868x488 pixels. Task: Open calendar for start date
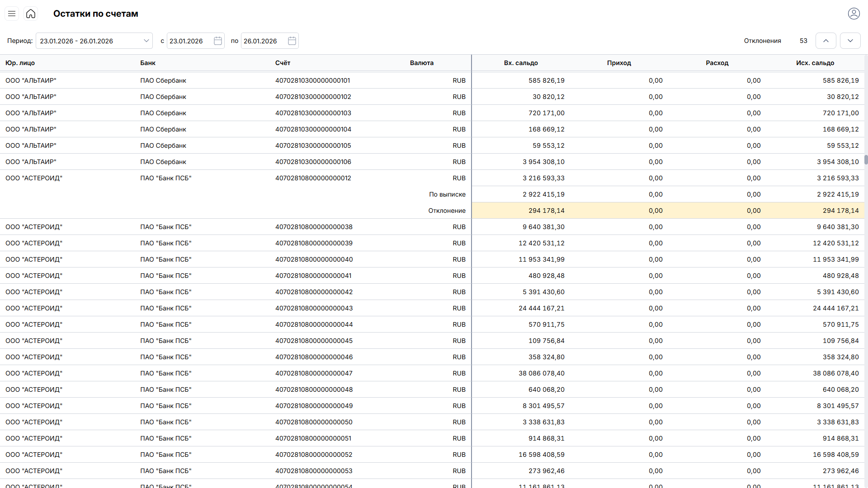tap(217, 41)
